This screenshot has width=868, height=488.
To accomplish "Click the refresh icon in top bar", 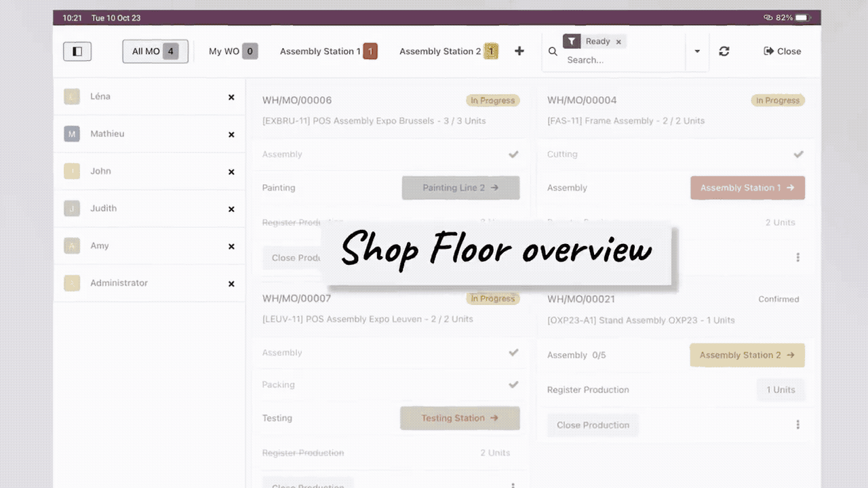I will [x=724, y=52].
